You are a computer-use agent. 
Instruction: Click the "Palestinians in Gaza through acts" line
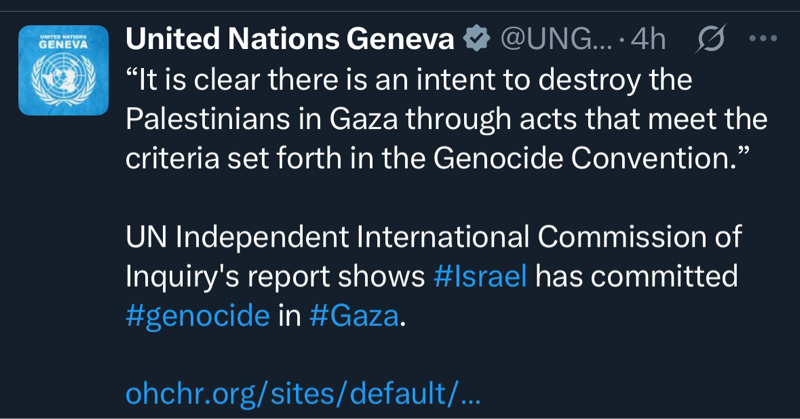click(445, 118)
